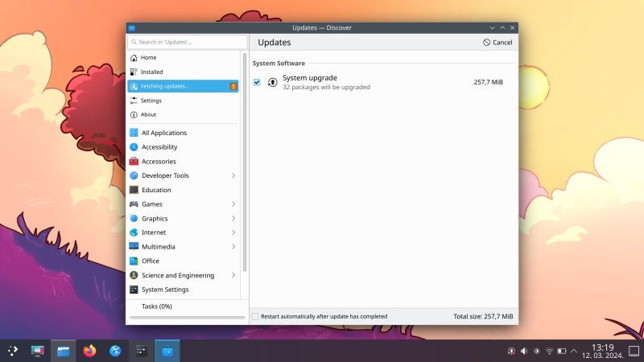The width and height of the screenshot is (644, 362).
Task: Click the updates notifier tray icon
Action: tap(511, 352)
